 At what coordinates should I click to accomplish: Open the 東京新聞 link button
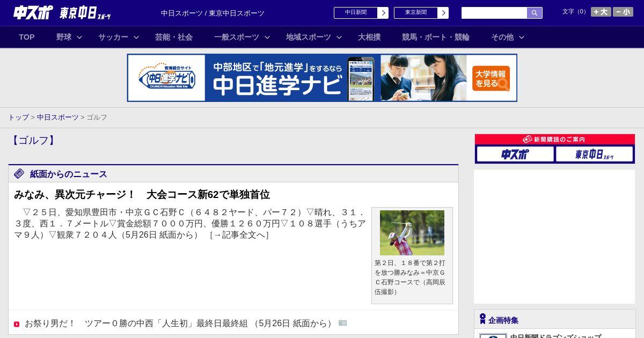pyautogui.click(x=416, y=13)
